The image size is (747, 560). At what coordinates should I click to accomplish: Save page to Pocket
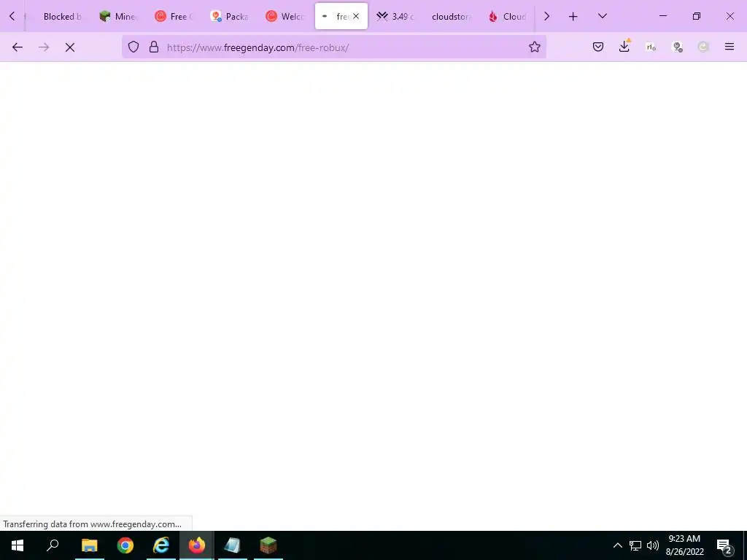click(x=598, y=47)
